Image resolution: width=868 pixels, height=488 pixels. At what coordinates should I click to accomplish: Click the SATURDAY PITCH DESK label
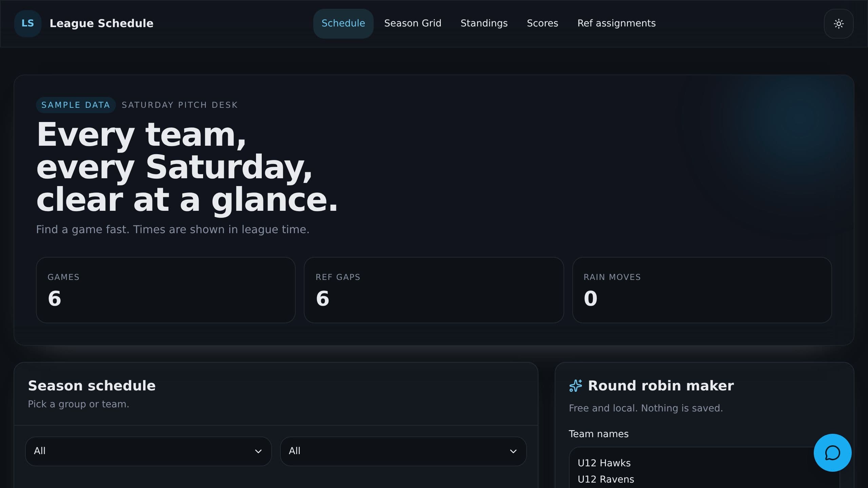pyautogui.click(x=180, y=105)
